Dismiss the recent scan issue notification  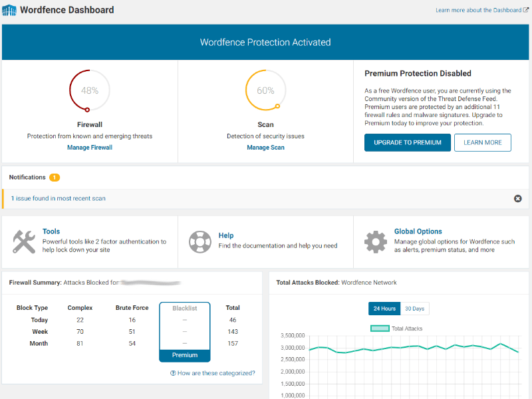pyautogui.click(x=517, y=198)
